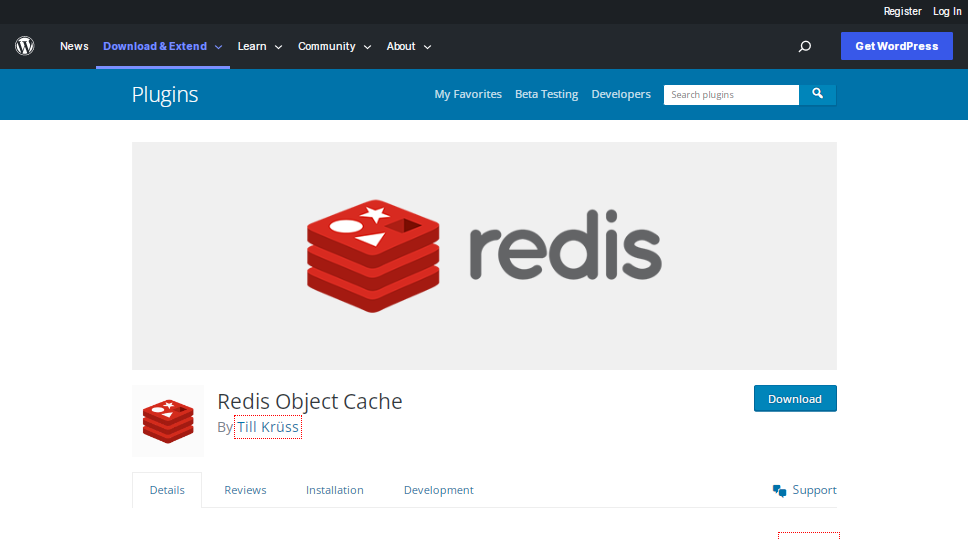Open the Beta Testing link
Viewport: 968px width, 539px height.
coord(546,94)
